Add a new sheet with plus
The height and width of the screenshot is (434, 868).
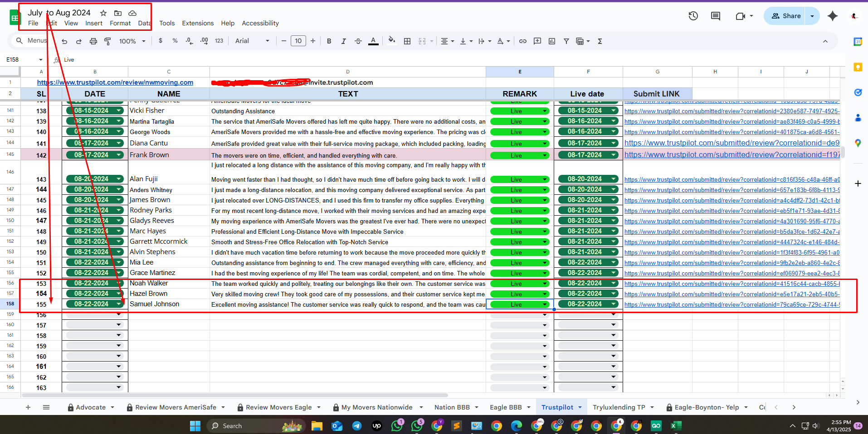28,407
